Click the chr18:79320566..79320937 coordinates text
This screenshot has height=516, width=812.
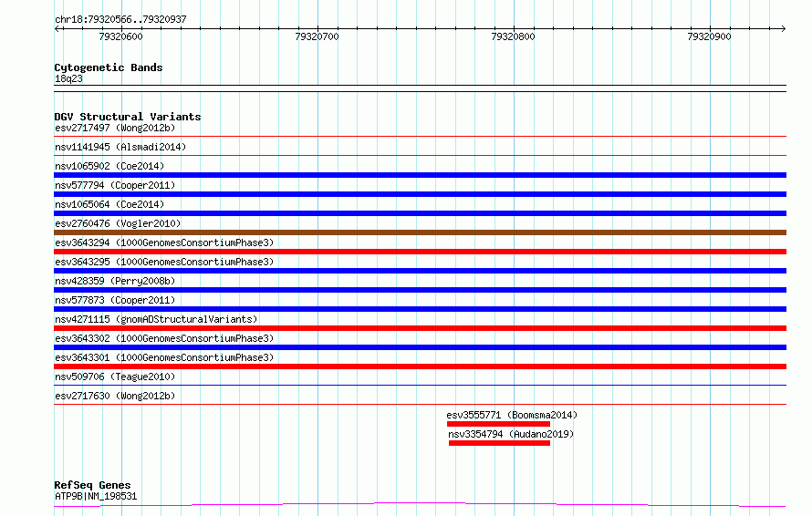(120, 20)
